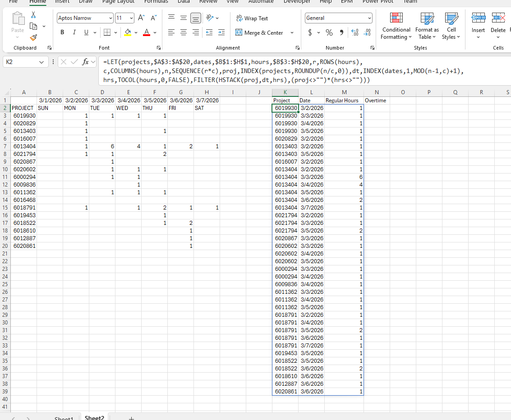Select the Overtime header cell

click(377, 100)
